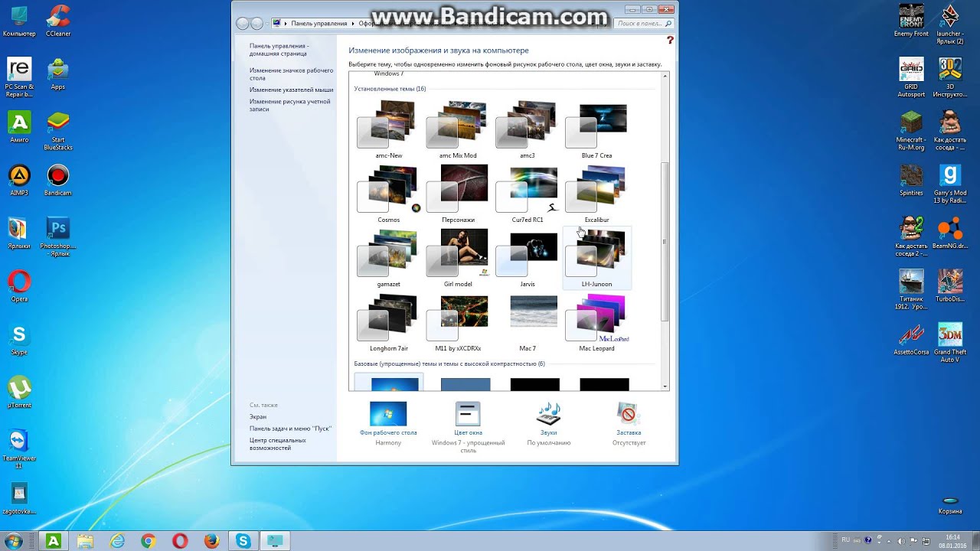
Task: Launch Skype from desktop
Action: coord(19,340)
